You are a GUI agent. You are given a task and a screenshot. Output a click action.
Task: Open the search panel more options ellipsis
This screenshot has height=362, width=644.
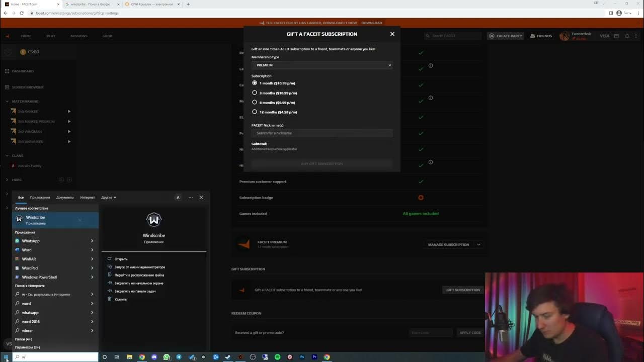click(x=191, y=198)
